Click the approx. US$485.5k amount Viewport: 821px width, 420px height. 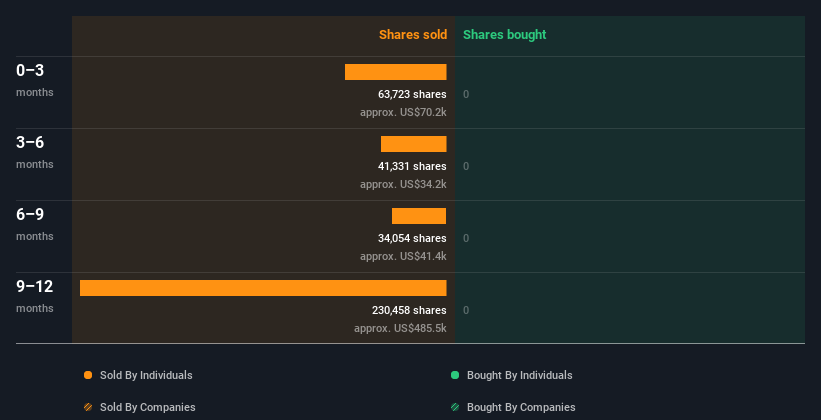tap(400, 328)
